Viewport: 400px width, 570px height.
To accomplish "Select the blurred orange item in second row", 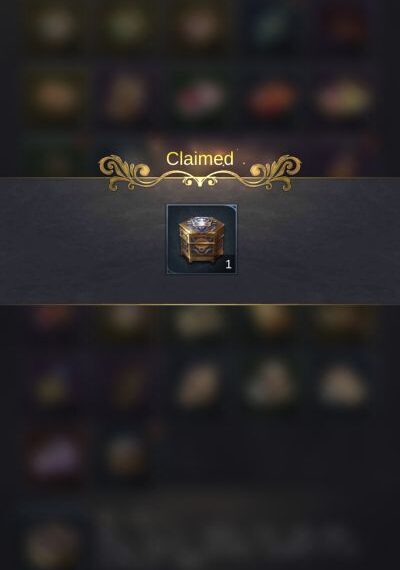I will (x=56, y=95).
